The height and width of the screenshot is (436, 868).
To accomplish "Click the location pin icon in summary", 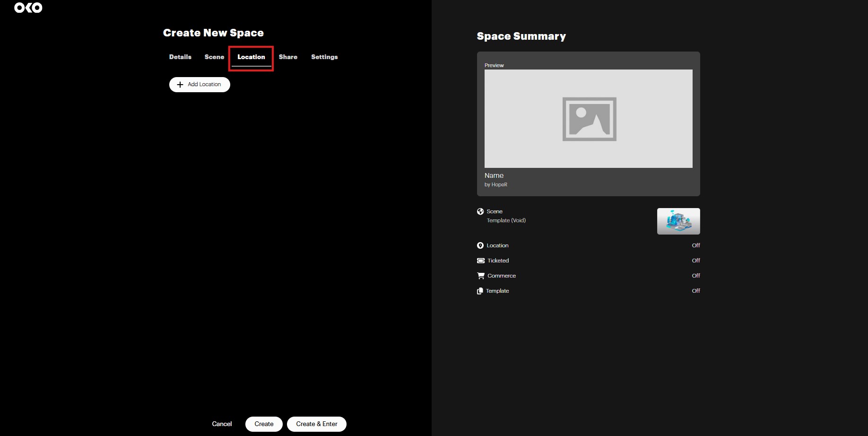I will click(480, 245).
